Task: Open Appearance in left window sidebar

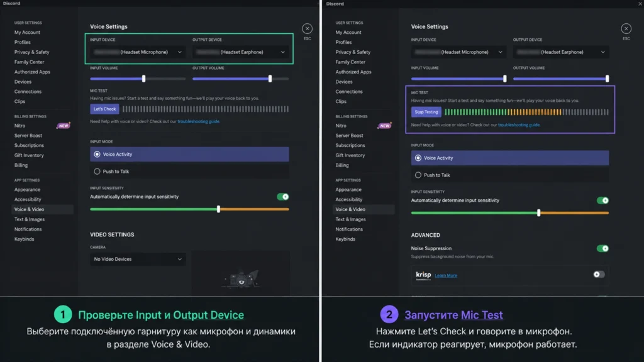Action: click(x=27, y=190)
